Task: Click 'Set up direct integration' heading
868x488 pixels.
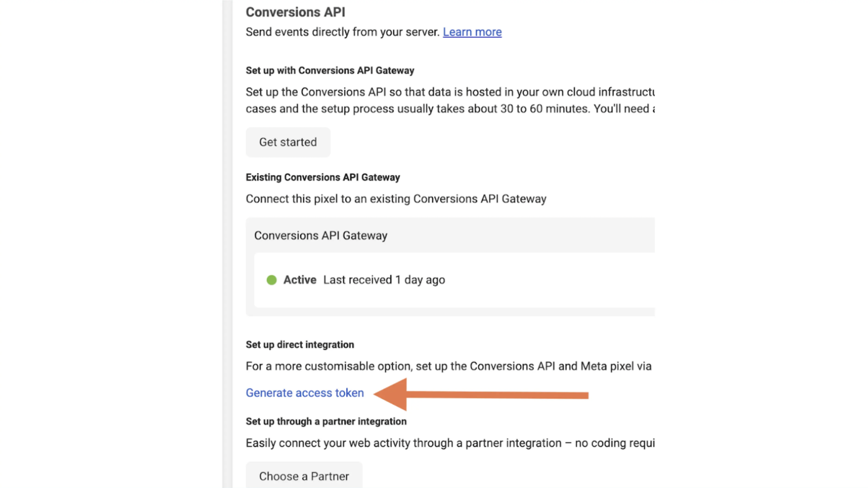Action: coord(300,345)
